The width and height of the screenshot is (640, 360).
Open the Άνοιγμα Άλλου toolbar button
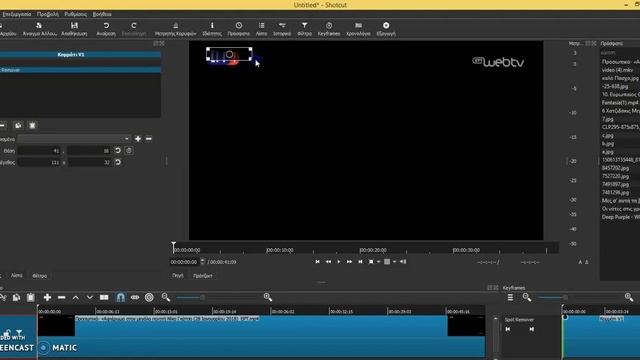(x=39, y=29)
